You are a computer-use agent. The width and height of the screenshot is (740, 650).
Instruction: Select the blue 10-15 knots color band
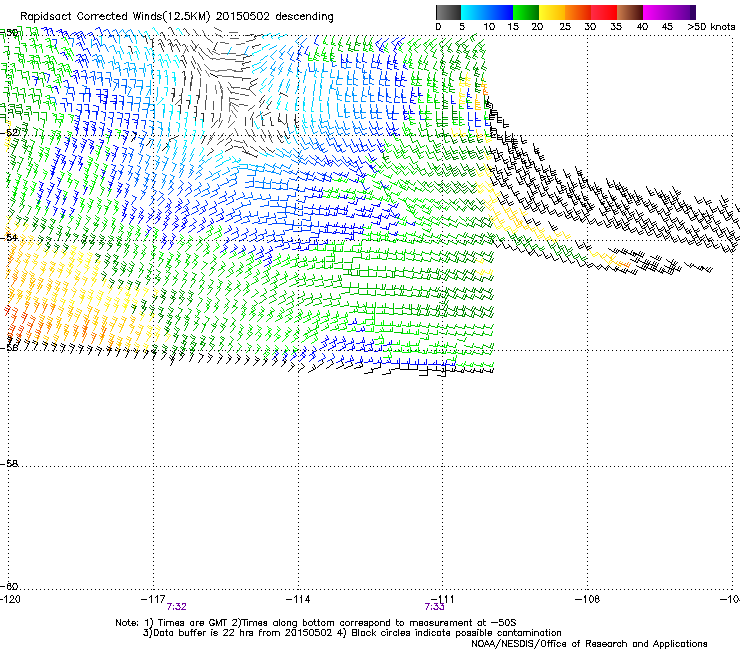[x=500, y=12]
